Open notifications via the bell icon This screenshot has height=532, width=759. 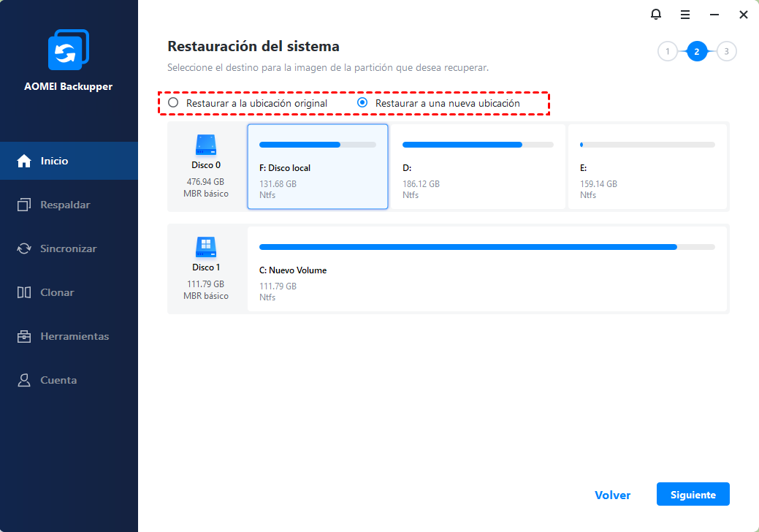pyautogui.click(x=656, y=15)
